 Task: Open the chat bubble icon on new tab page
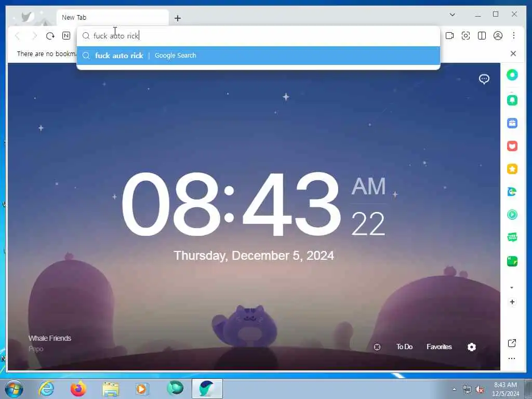tap(484, 79)
